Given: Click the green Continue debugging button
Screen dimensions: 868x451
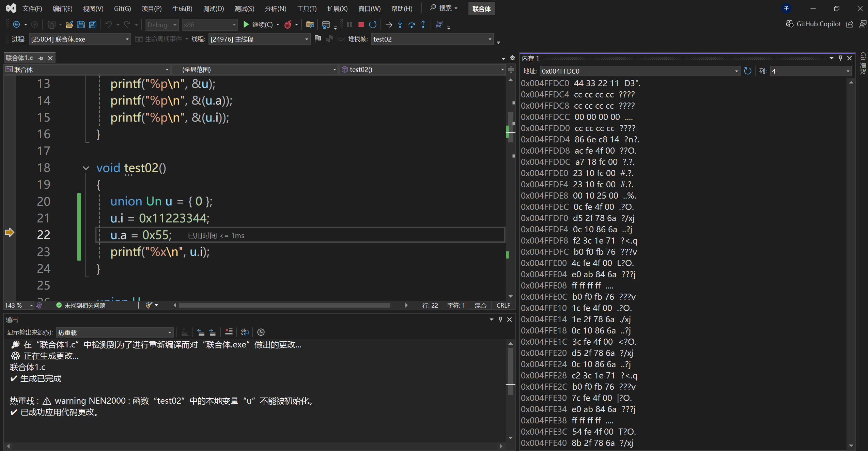Looking at the screenshot, I should pyautogui.click(x=246, y=25).
